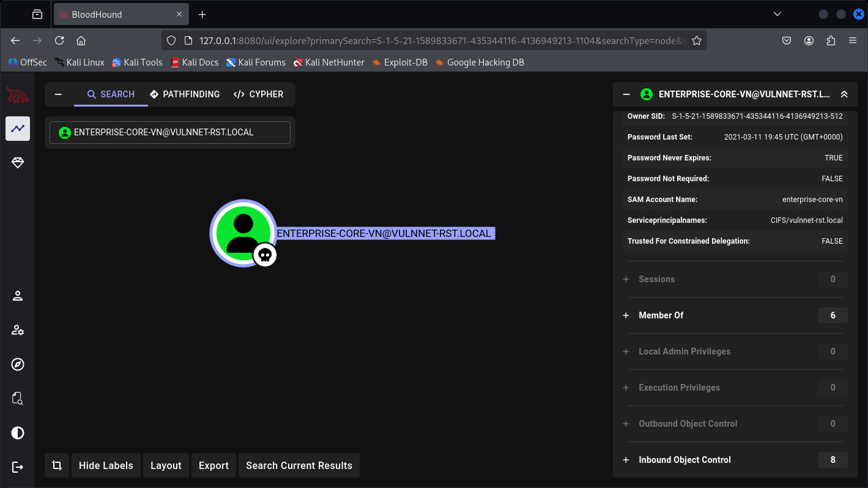868x488 pixels.
Task: Click the Search Current Results button
Action: [299, 465]
